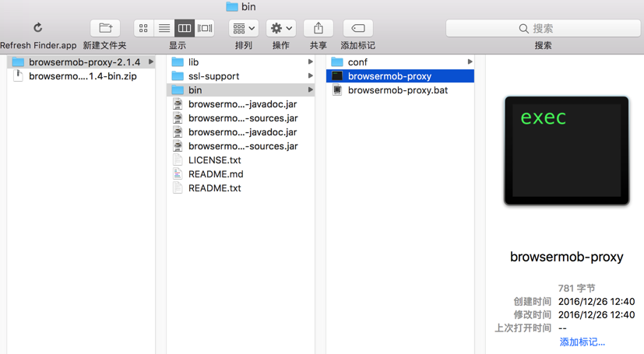Image resolution: width=644 pixels, height=354 pixels.
Task: Select the bin folder in middle column
Action: 241,89
